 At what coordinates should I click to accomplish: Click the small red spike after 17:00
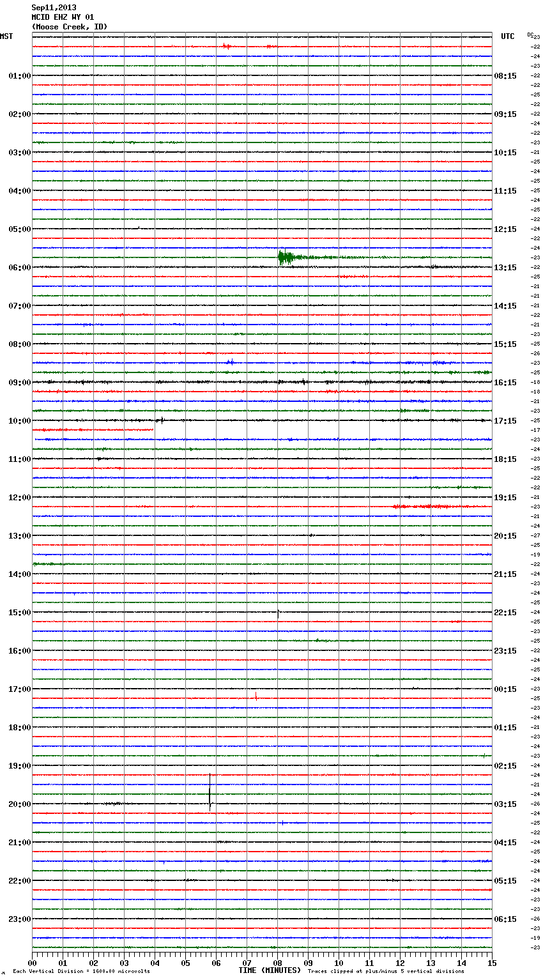(x=256, y=696)
